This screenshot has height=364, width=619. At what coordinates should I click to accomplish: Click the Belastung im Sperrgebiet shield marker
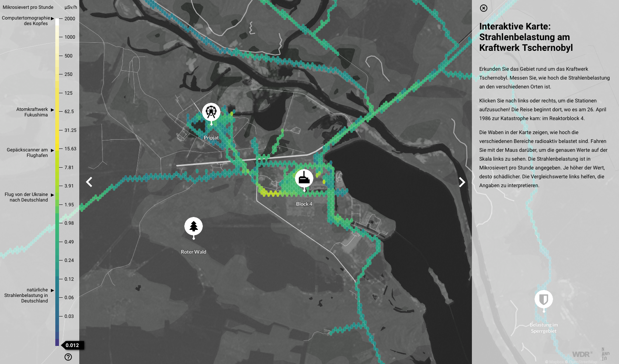coord(543,299)
